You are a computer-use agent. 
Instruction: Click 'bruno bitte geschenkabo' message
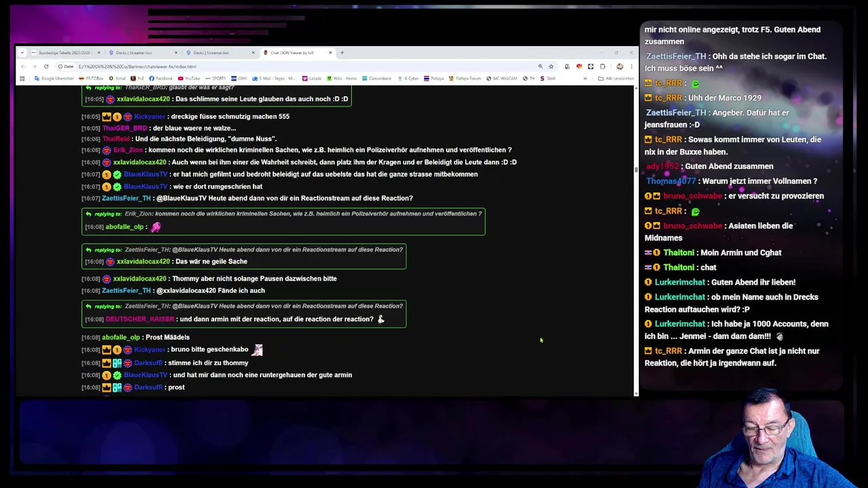(210, 350)
